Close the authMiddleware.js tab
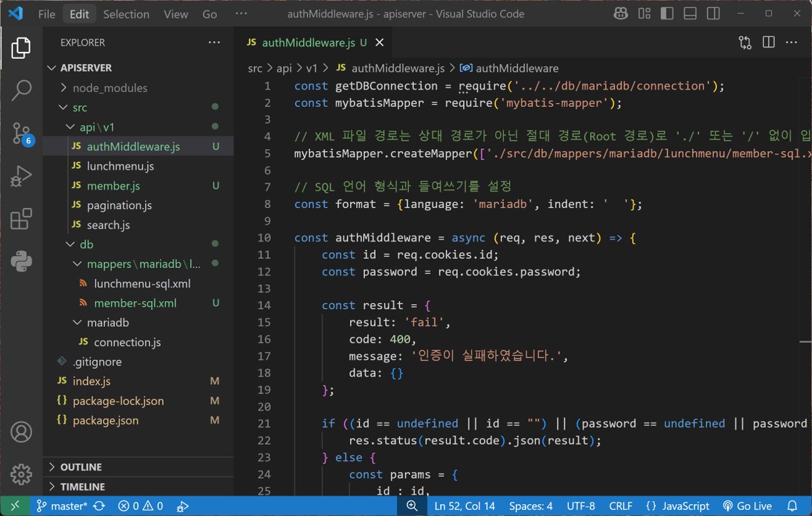 click(x=379, y=42)
